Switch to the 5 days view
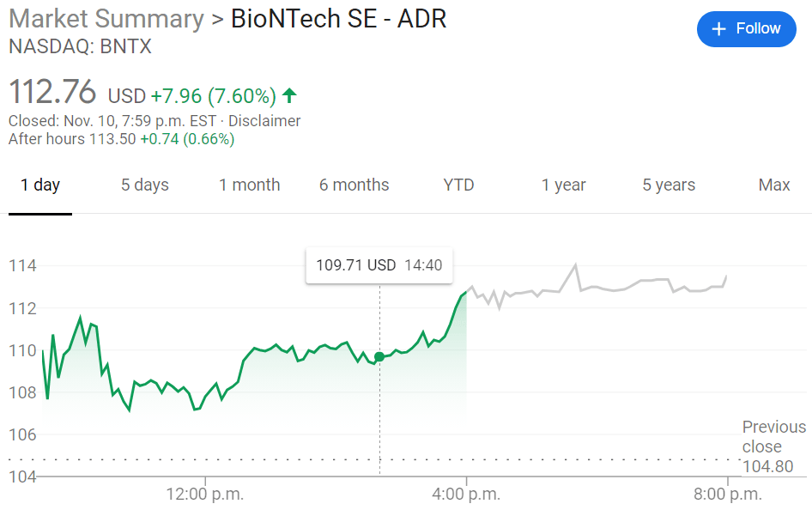 [x=144, y=185]
